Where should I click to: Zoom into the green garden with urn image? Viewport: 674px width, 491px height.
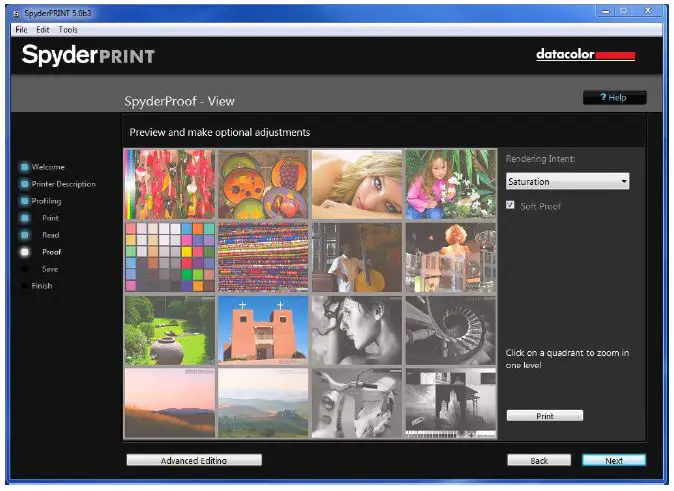(x=170, y=330)
